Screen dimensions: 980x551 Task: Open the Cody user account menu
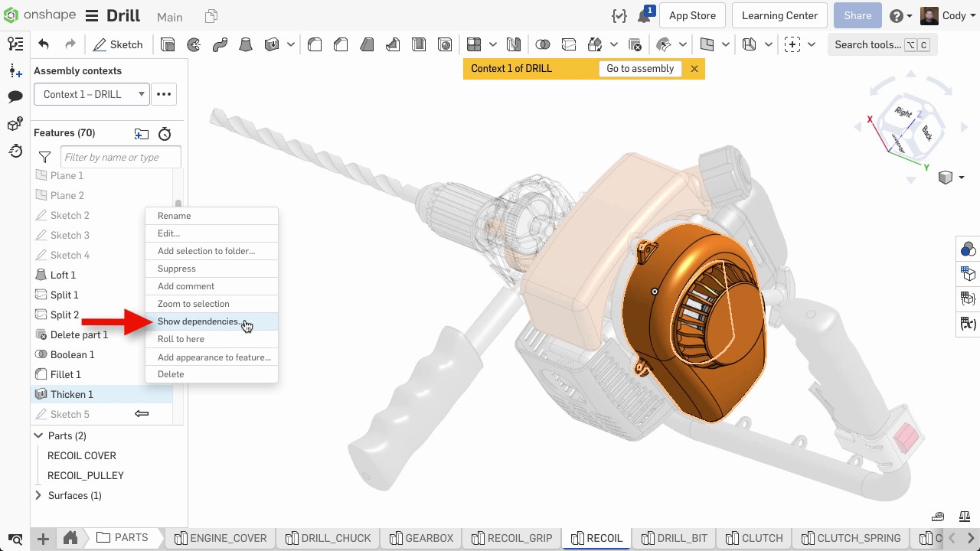947,16
